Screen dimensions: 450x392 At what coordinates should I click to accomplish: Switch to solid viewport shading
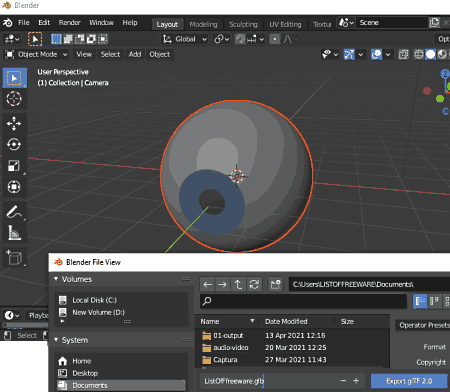pos(430,54)
